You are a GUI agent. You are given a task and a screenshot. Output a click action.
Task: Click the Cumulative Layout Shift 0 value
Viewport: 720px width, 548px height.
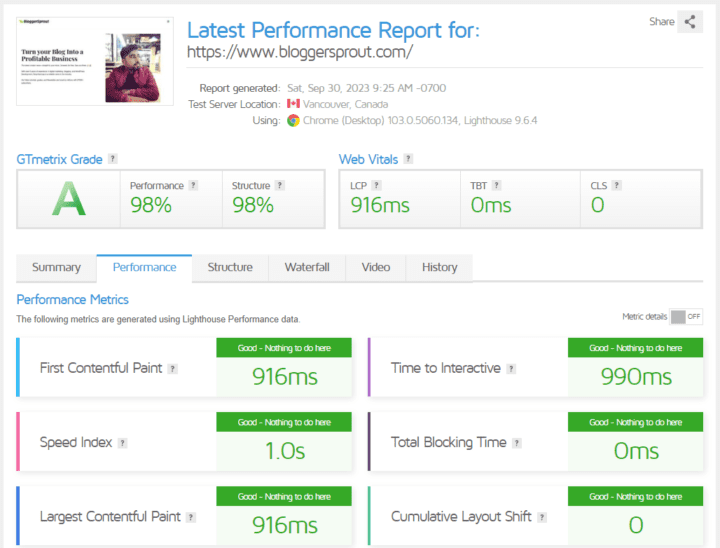[636, 525]
